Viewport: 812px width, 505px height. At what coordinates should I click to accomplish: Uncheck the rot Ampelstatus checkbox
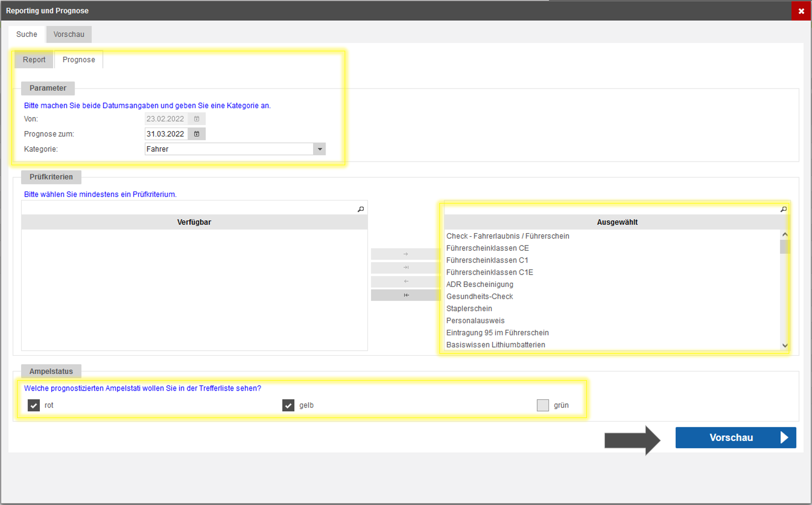pos(34,405)
